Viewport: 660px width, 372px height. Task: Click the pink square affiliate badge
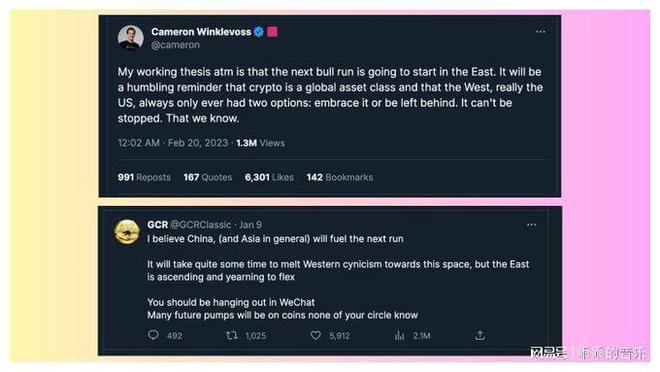pos(272,32)
